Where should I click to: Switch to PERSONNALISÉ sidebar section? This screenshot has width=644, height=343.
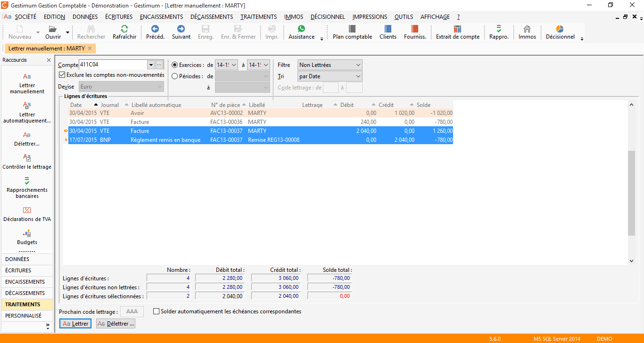click(27, 316)
